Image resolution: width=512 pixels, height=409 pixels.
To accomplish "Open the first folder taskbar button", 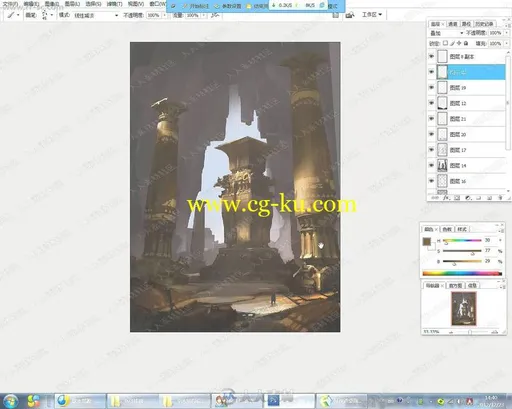I will coord(132,401).
